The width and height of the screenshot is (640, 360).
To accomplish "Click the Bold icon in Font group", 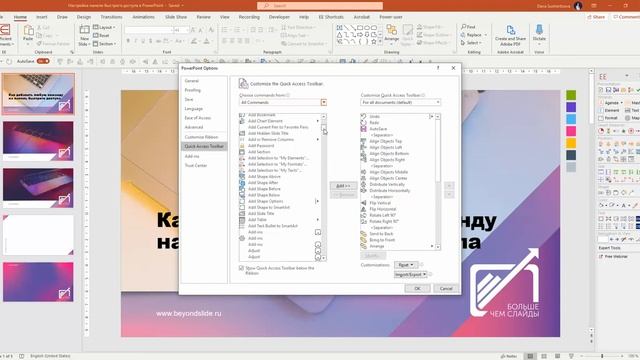I will (x=128, y=41).
